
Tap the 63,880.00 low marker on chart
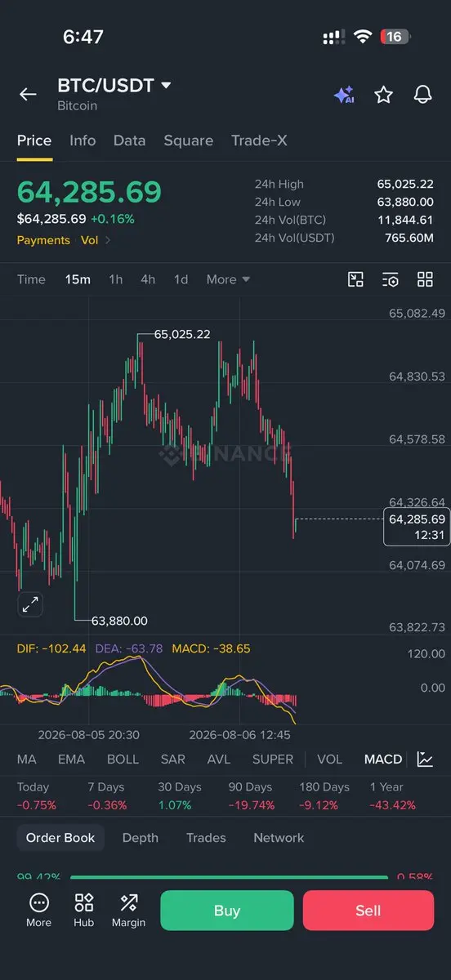(119, 621)
